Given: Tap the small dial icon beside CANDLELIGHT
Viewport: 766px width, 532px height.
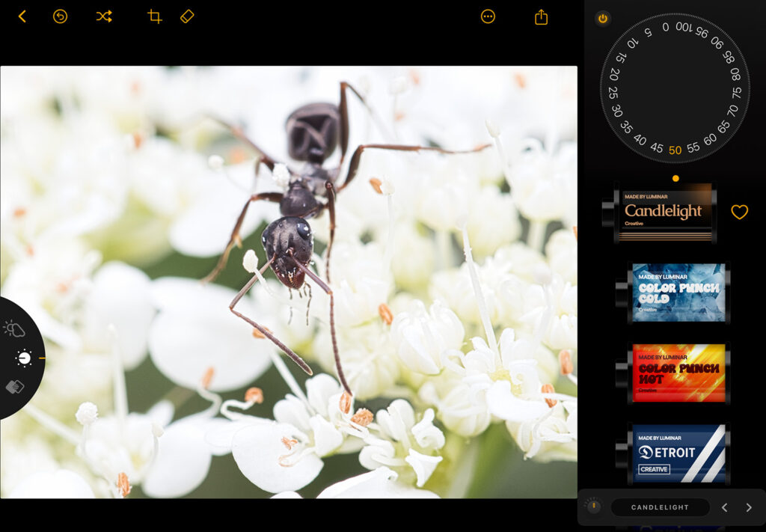Looking at the screenshot, I should tap(593, 506).
